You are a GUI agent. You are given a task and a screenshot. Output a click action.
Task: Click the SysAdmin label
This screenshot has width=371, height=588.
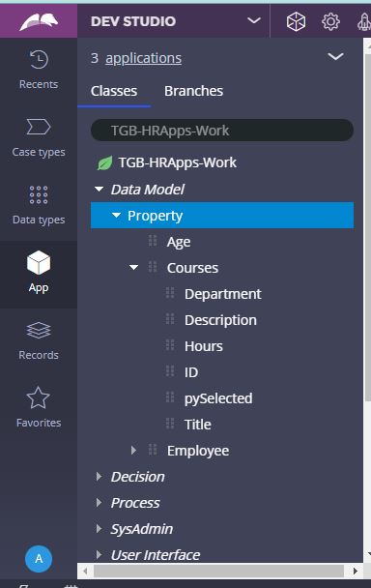pyautogui.click(x=142, y=529)
